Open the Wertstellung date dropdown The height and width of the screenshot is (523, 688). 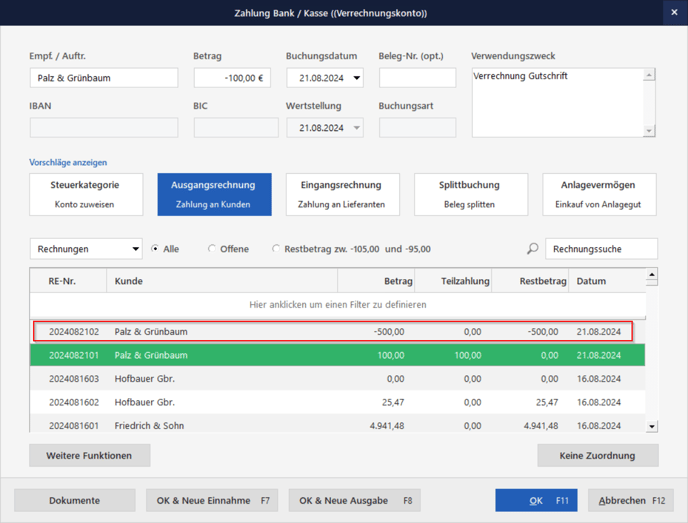pos(357,128)
